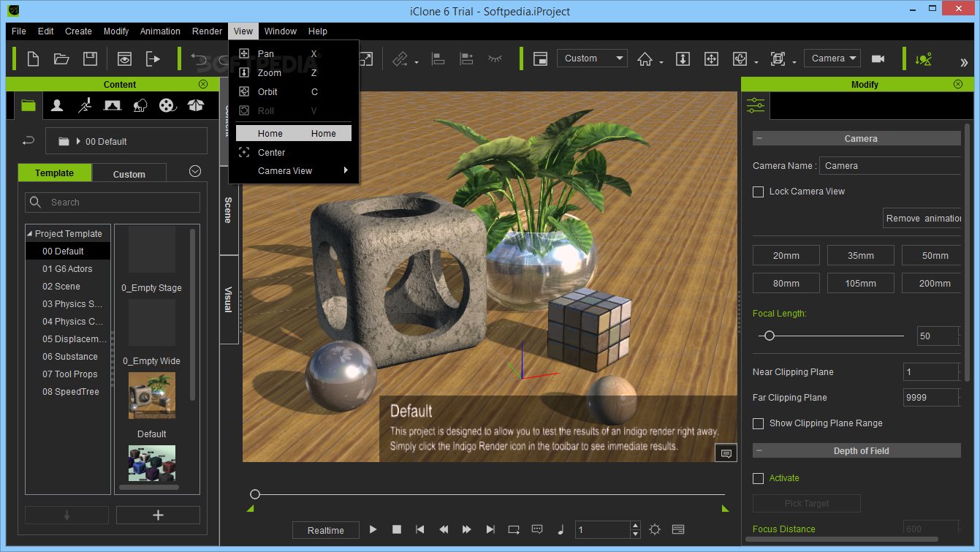Toggle loop playback icon
Screen dimensions: 980x552
pos(514,529)
